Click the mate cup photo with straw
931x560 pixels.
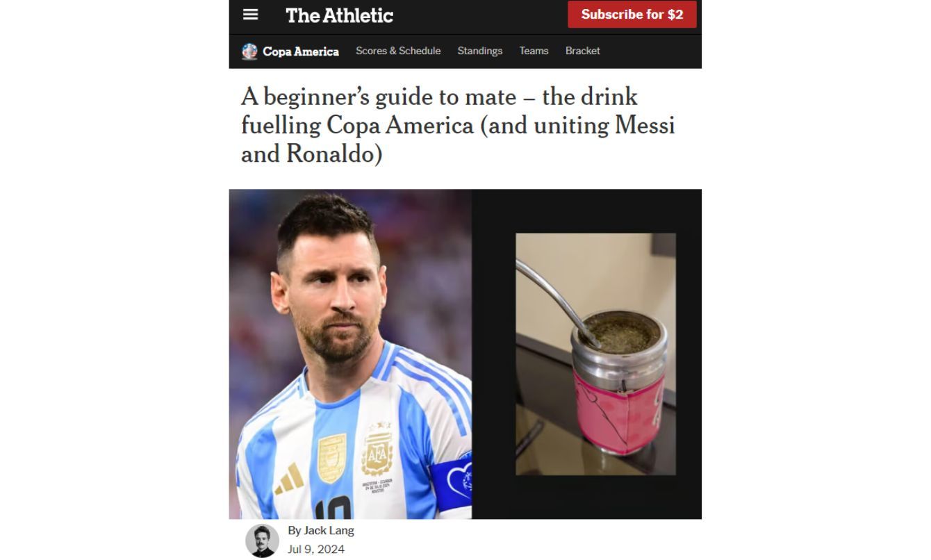(595, 354)
